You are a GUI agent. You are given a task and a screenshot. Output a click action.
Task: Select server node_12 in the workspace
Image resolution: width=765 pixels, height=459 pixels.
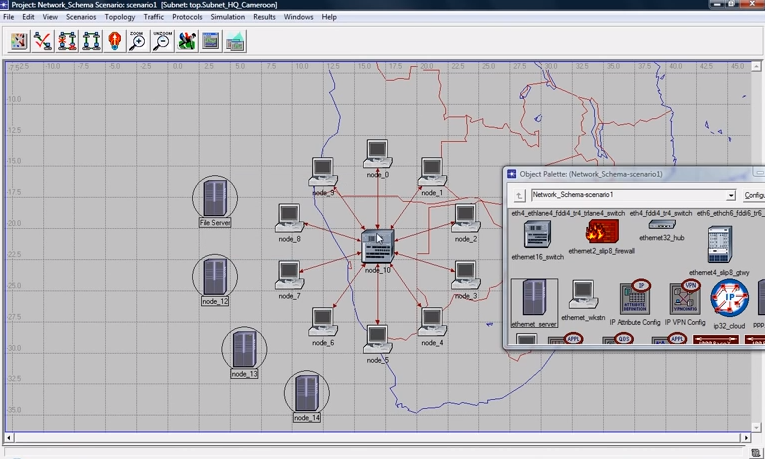[215, 276]
